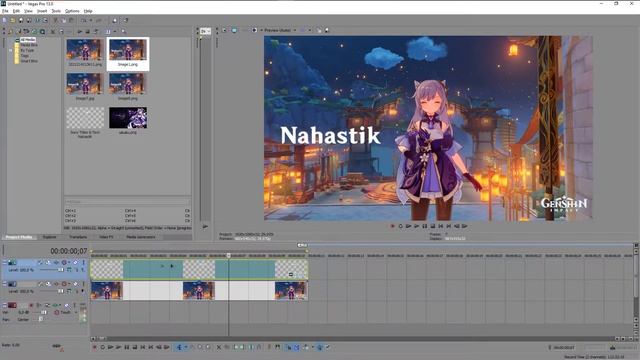Switch to the Media Generators tab
640x360 pixels.
(140, 237)
